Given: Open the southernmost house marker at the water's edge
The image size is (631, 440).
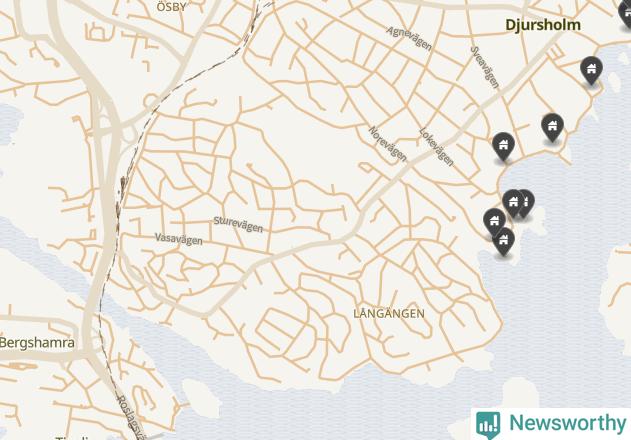Looking at the screenshot, I should pos(503,241).
